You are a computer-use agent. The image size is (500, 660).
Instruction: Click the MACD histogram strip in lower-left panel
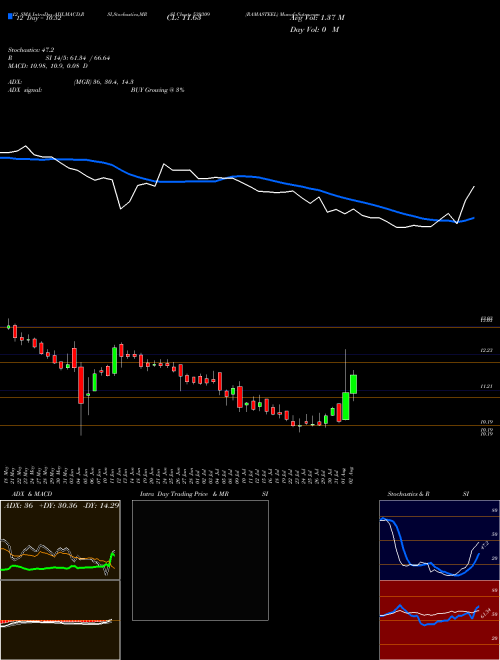pyautogui.click(x=57, y=621)
